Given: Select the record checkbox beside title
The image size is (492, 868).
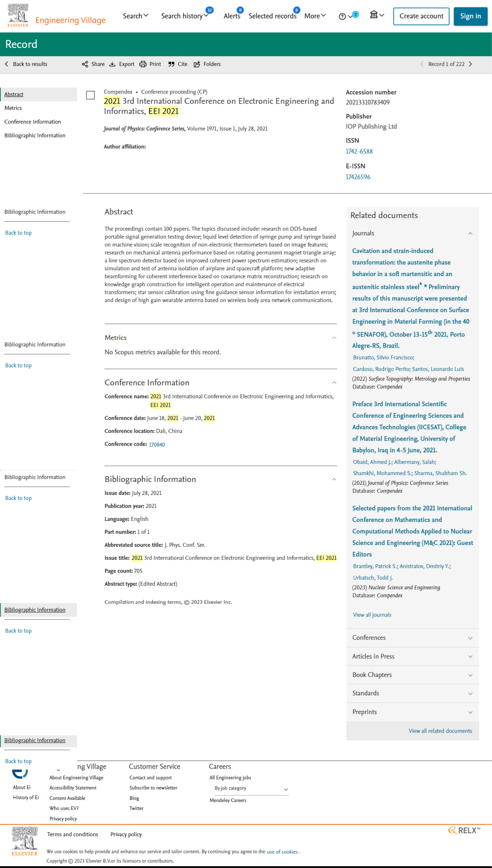Looking at the screenshot, I should (x=90, y=95).
